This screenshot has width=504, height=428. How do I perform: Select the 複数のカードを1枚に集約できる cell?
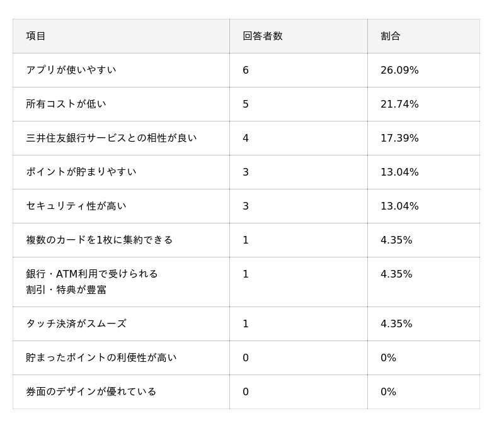(x=100, y=240)
